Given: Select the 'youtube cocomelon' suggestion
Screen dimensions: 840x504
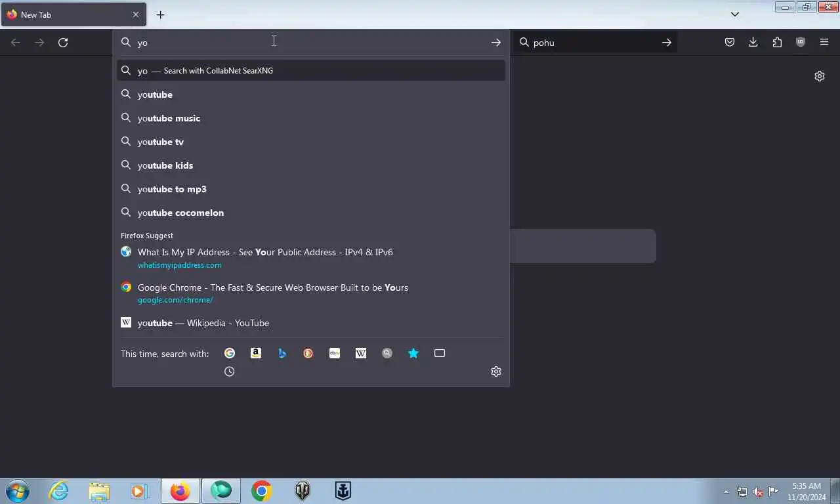Looking at the screenshot, I should pyautogui.click(x=311, y=213).
